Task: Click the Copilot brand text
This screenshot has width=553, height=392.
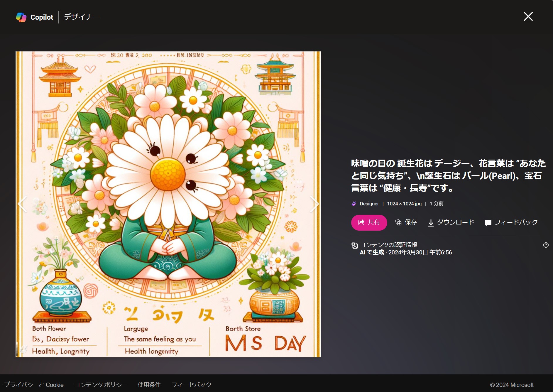Action: coord(42,17)
